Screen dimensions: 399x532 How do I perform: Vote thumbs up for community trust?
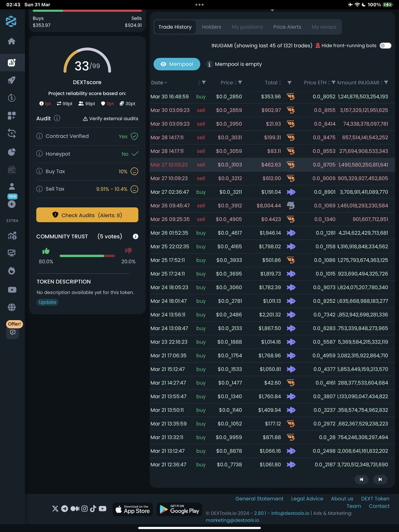click(46, 251)
